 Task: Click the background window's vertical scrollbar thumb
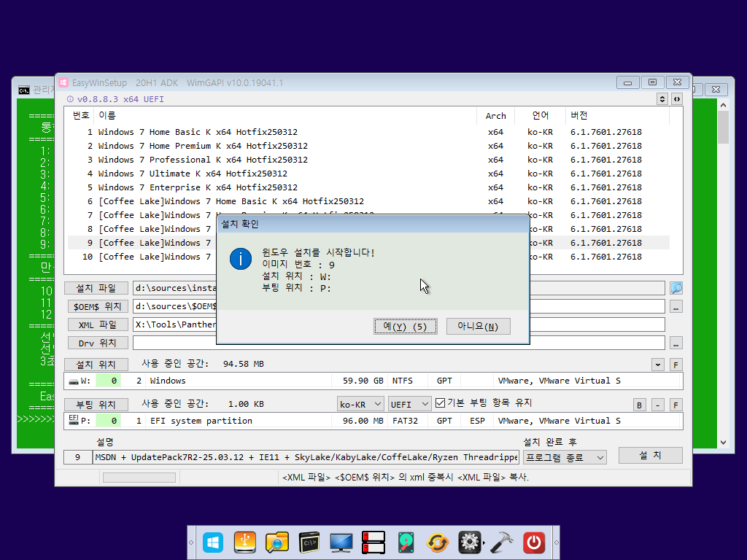tap(723, 127)
